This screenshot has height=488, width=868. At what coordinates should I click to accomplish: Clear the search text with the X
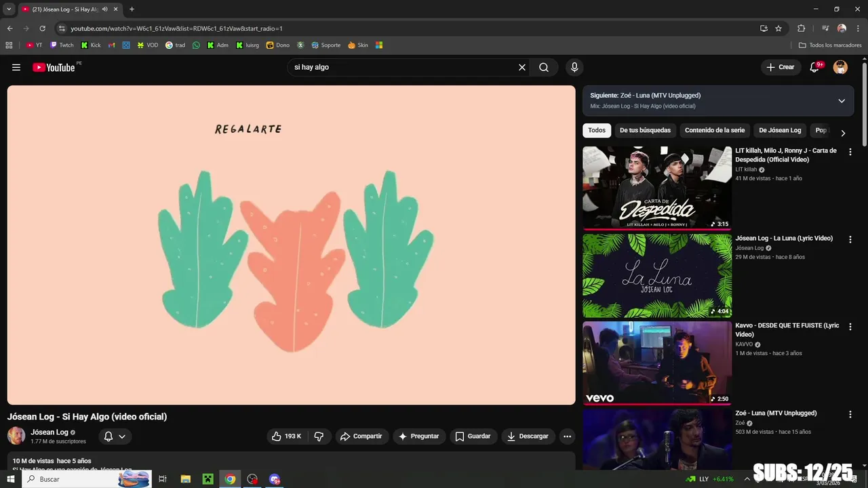tap(522, 67)
